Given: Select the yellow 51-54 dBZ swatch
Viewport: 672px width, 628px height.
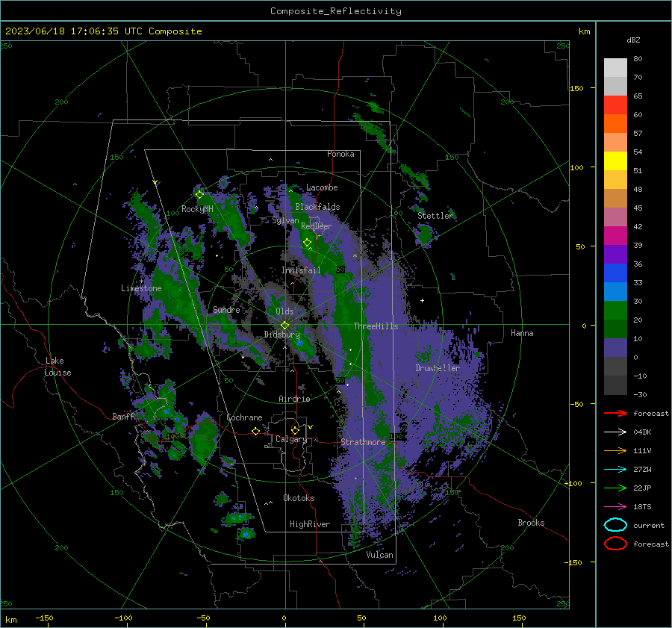Looking at the screenshot, I should tap(615, 161).
